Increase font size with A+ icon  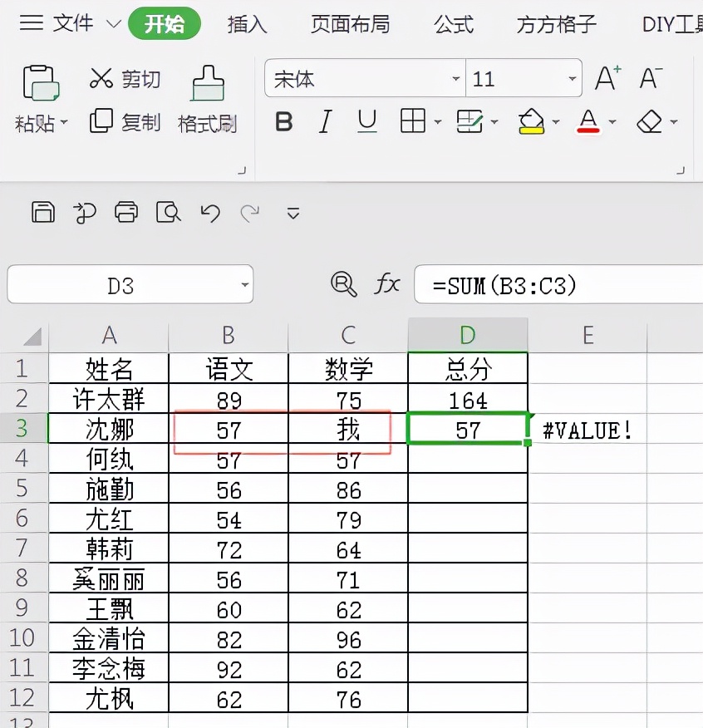(607, 78)
